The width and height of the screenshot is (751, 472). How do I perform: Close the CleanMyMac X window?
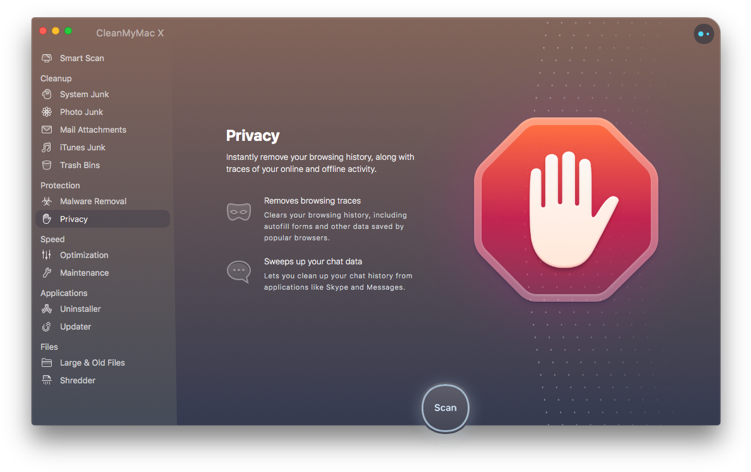[x=43, y=31]
